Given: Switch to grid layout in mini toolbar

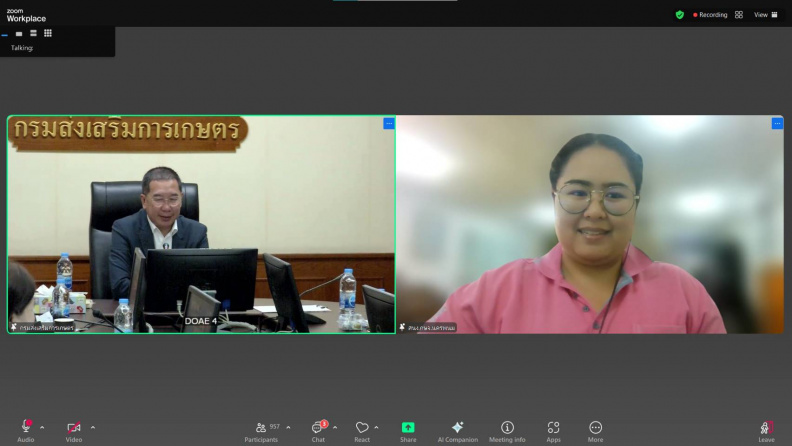Looking at the screenshot, I should (48, 33).
